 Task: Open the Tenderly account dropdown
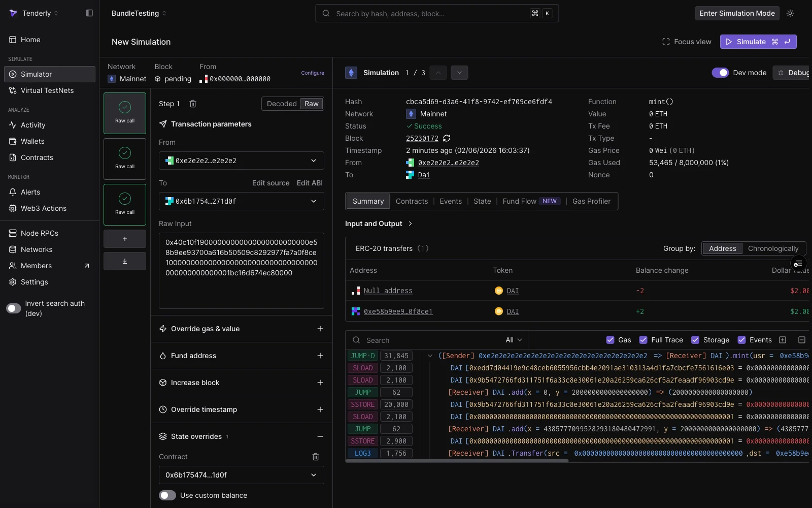click(x=35, y=13)
